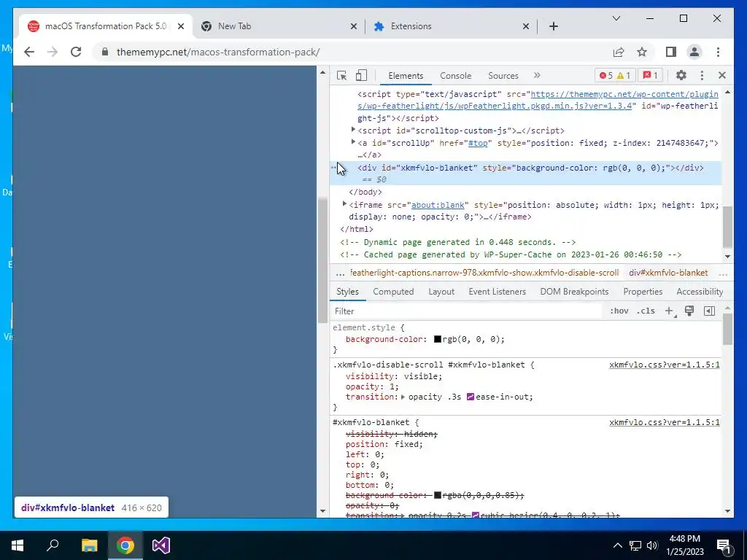Open the Accessibility pane tab

[700, 292]
